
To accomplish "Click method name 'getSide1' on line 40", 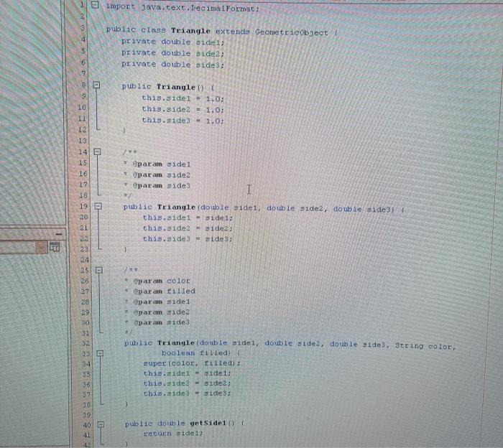I will 208,424.
